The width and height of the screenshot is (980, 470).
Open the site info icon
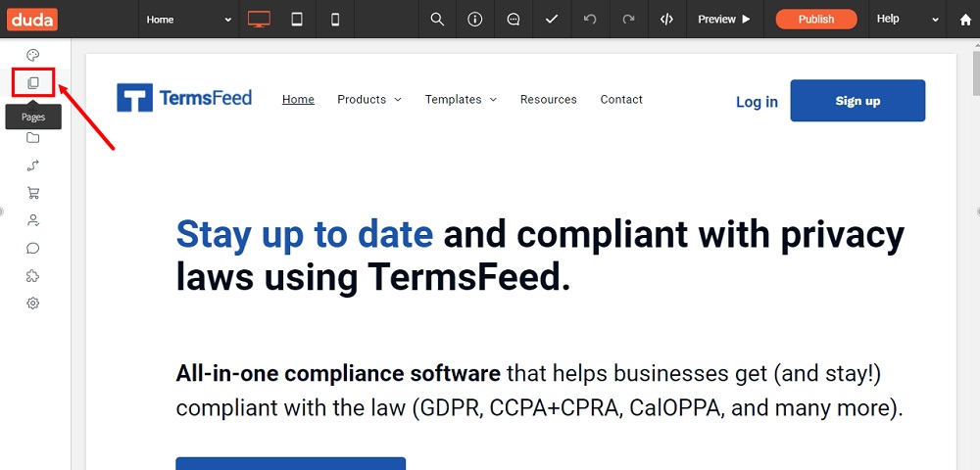475,20
